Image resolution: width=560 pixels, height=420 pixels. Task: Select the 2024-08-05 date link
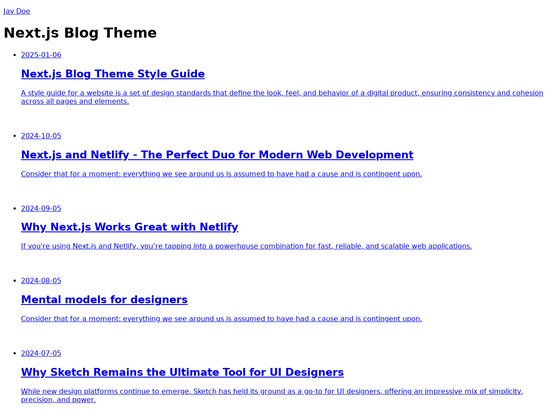click(41, 281)
